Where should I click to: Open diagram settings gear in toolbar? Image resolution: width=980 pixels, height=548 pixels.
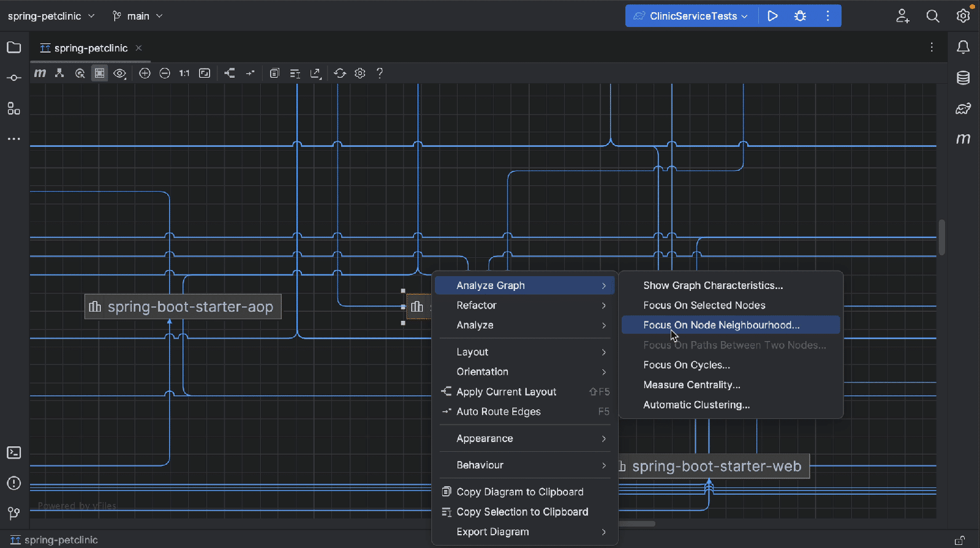tap(360, 73)
